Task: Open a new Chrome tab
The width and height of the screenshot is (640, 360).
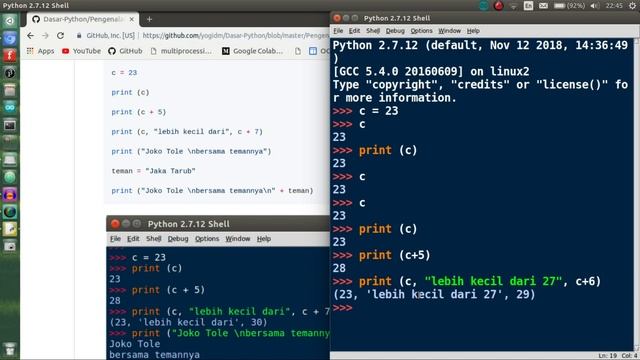Action: point(149,19)
